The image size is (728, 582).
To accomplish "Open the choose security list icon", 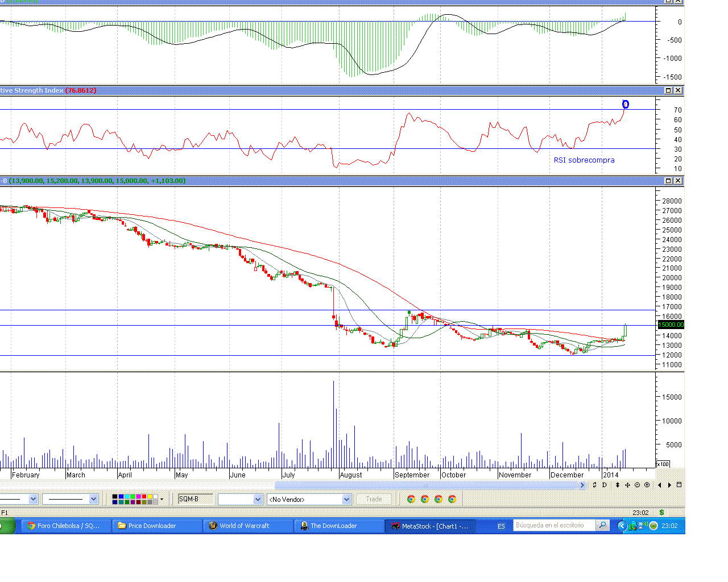I will [679, 485].
